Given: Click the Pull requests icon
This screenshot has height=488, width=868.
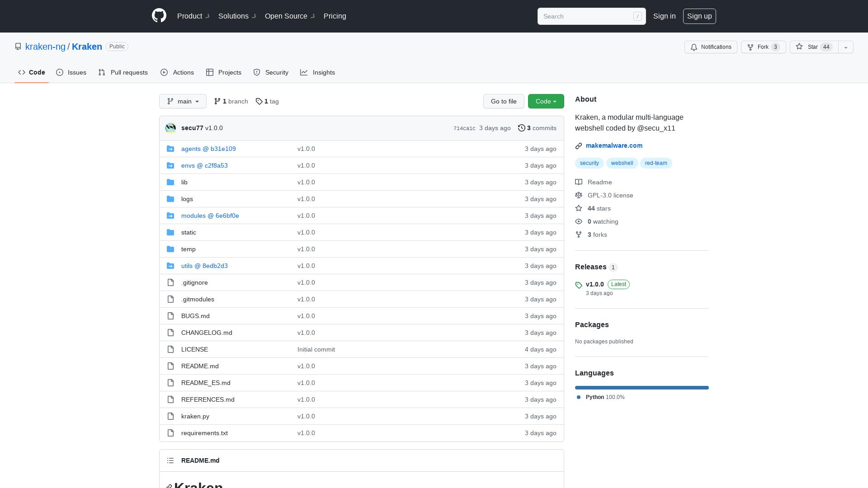Looking at the screenshot, I should [x=102, y=73].
